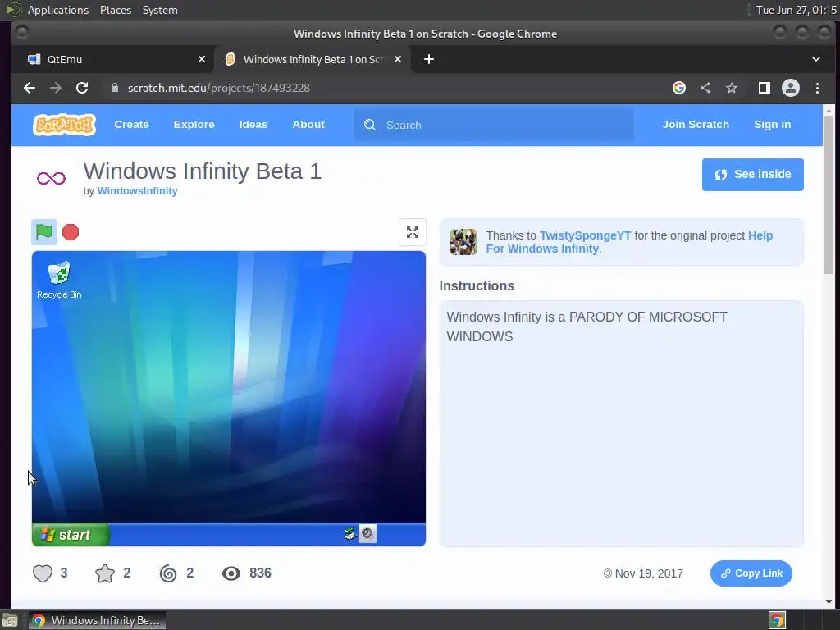Screen dimensions: 840x630
Task: Expand the tab search dropdown arrow
Action: tap(816, 59)
